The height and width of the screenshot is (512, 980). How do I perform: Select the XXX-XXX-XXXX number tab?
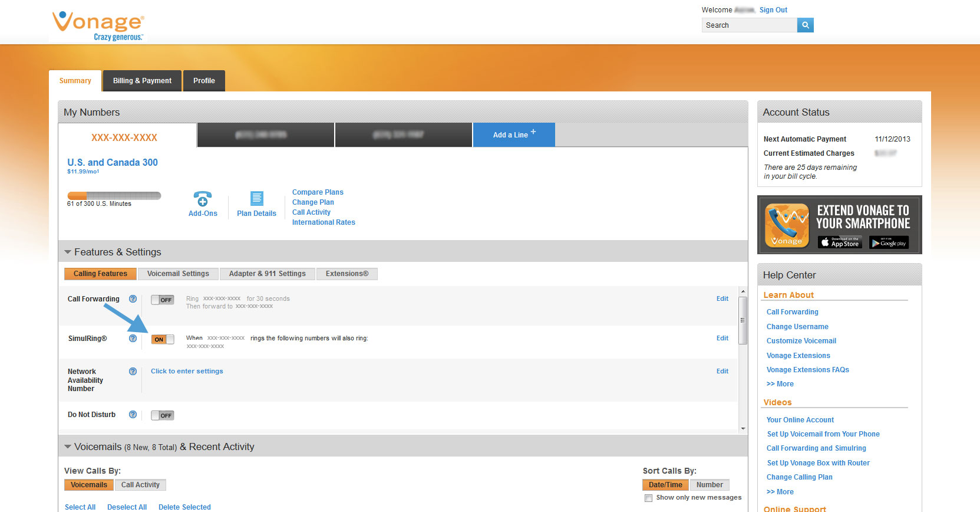click(x=124, y=137)
